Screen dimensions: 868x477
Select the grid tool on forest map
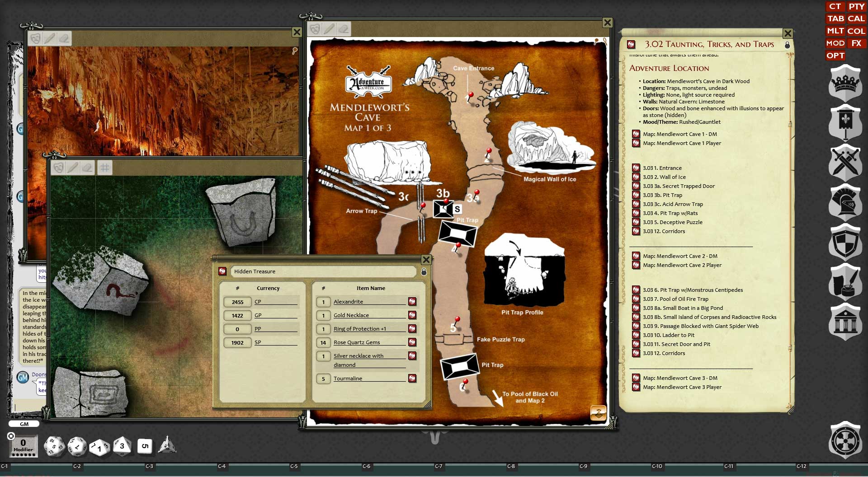click(x=104, y=168)
